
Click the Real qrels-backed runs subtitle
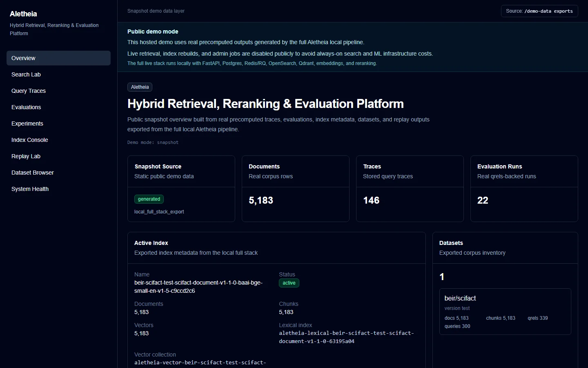507,176
